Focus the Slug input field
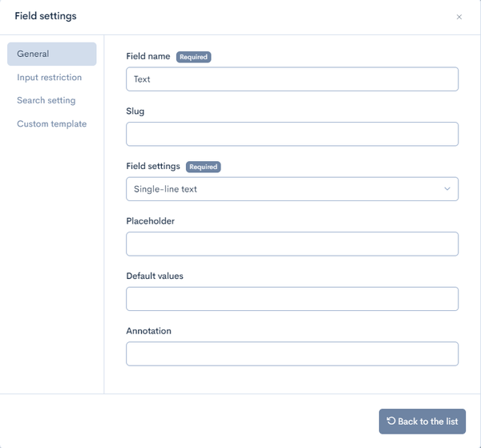 [x=292, y=134]
